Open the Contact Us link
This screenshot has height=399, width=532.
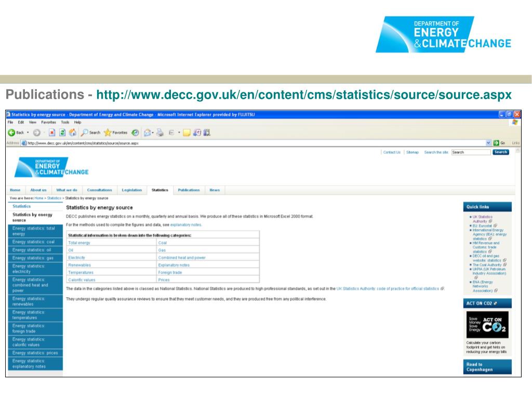[392, 152]
